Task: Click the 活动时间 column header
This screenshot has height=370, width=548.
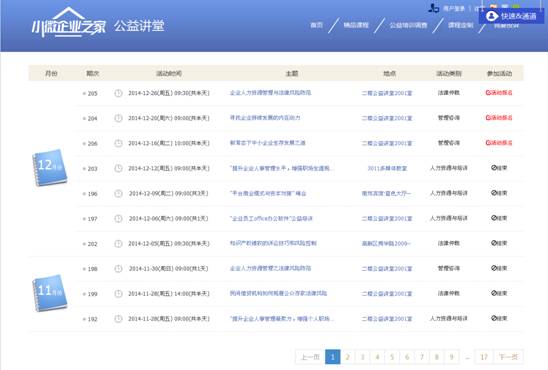Action: coord(169,73)
